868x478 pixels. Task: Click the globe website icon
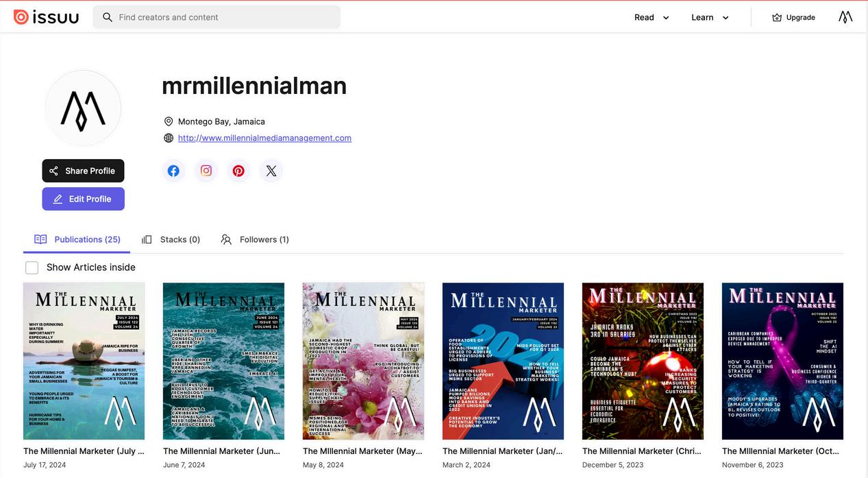(x=169, y=138)
